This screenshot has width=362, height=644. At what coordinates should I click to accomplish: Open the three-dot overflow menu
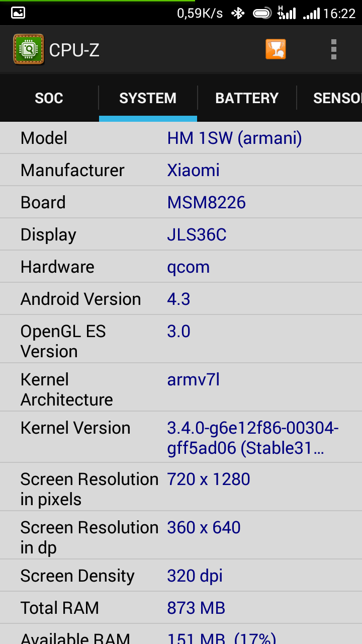[333, 49]
